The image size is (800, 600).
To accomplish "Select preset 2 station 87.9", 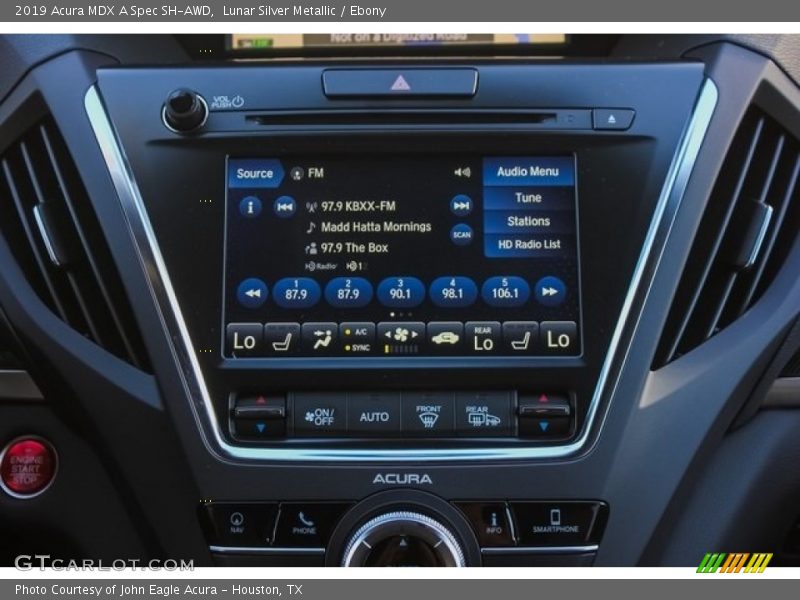I will click(x=348, y=292).
